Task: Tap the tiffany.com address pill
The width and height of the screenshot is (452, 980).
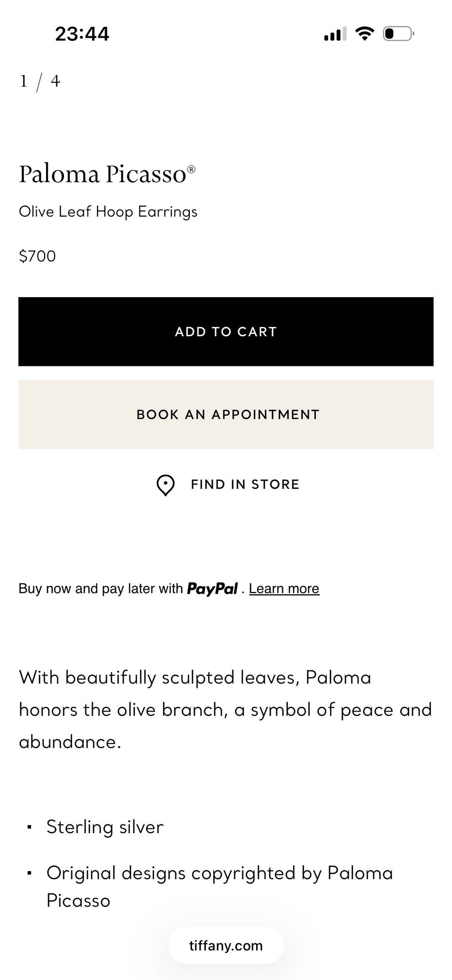Action: coord(226,946)
